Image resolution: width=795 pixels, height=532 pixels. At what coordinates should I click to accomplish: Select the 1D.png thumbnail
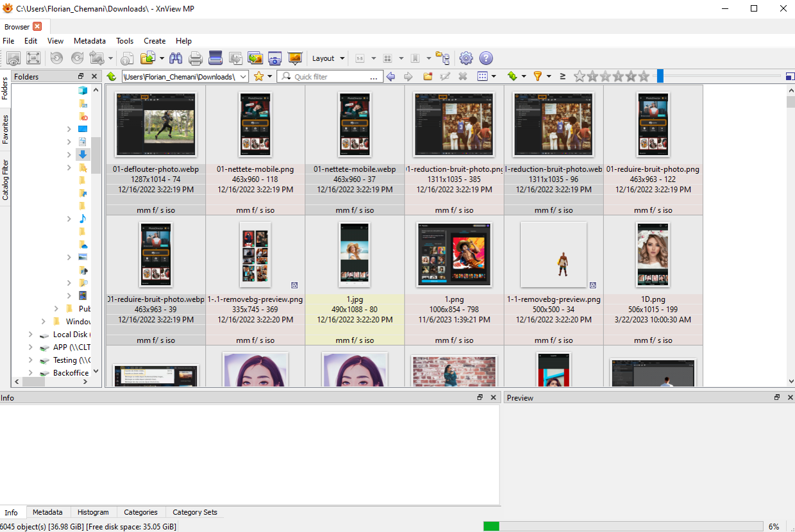[x=652, y=254]
